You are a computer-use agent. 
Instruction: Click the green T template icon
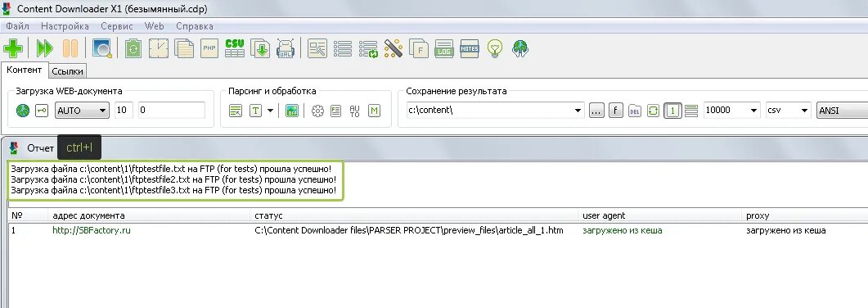[255, 111]
